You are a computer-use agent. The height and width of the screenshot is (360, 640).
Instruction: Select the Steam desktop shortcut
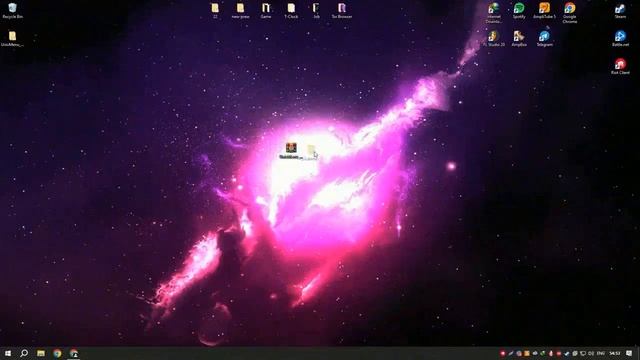(x=620, y=11)
